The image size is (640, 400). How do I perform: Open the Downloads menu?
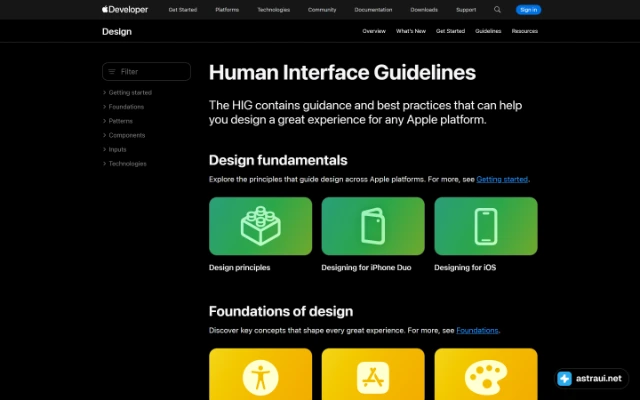click(424, 10)
